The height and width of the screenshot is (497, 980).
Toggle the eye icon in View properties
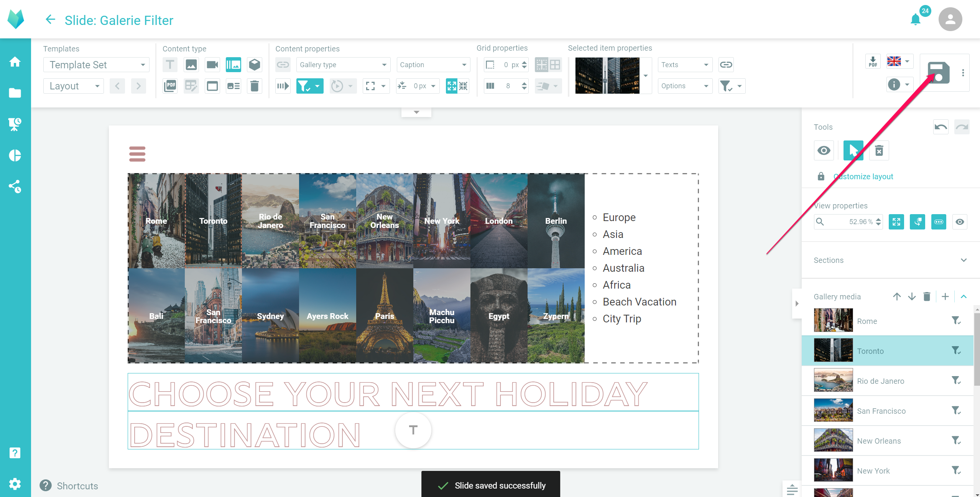pos(960,222)
